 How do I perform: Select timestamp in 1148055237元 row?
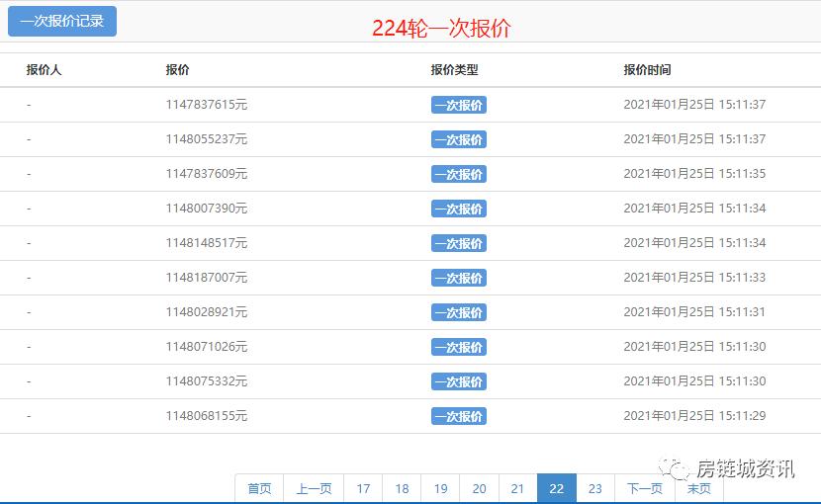694,139
